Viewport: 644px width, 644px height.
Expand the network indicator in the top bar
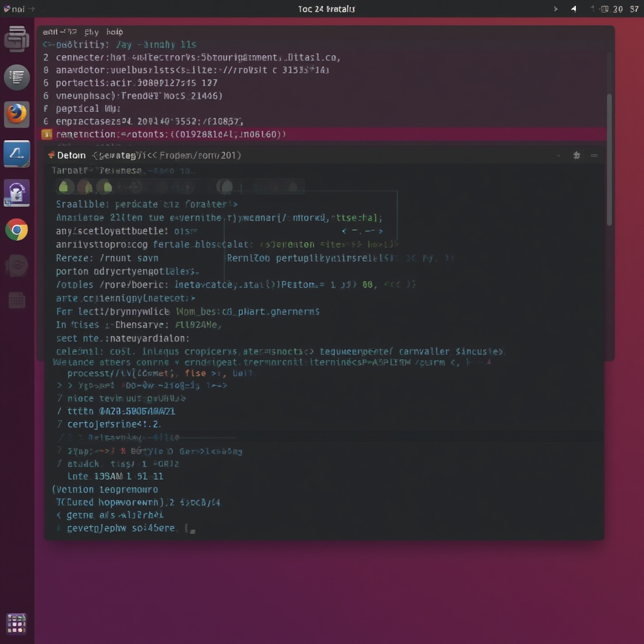(x=594, y=9)
